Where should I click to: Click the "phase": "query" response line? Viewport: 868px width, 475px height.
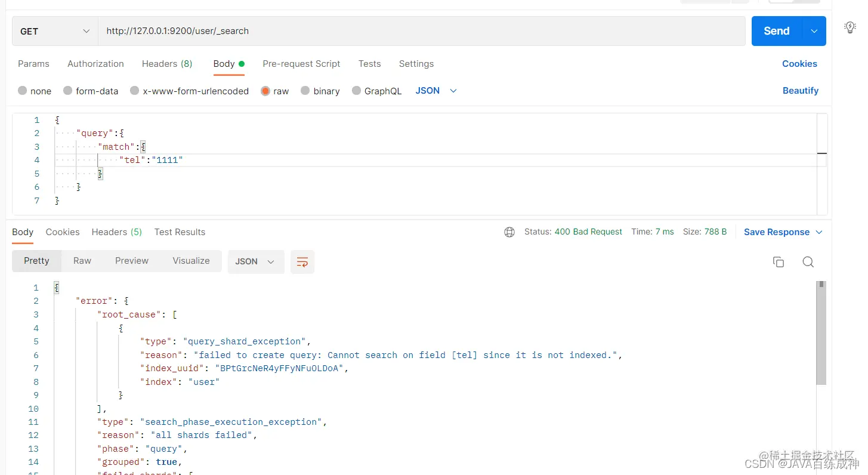pyautogui.click(x=143, y=449)
